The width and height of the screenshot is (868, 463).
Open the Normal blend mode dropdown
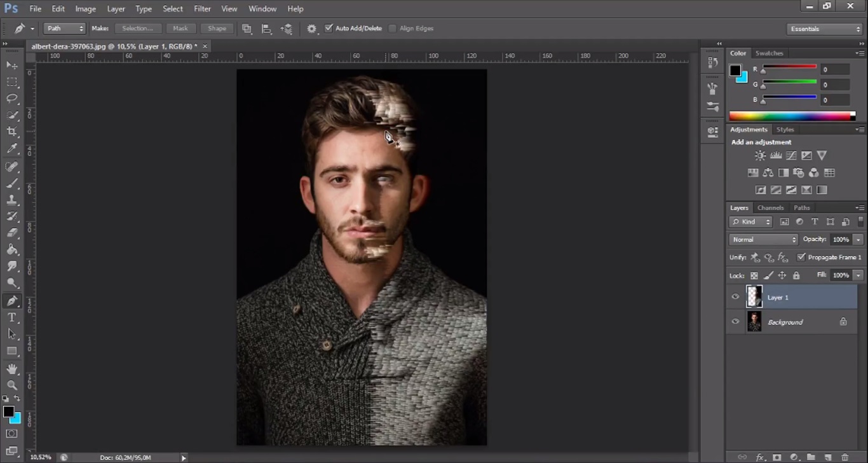pos(763,240)
